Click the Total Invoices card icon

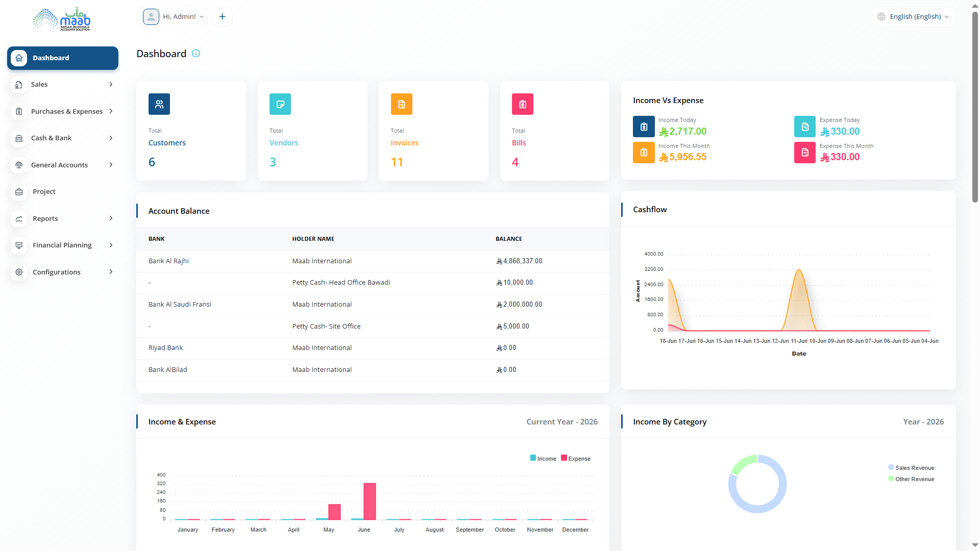[x=402, y=104]
